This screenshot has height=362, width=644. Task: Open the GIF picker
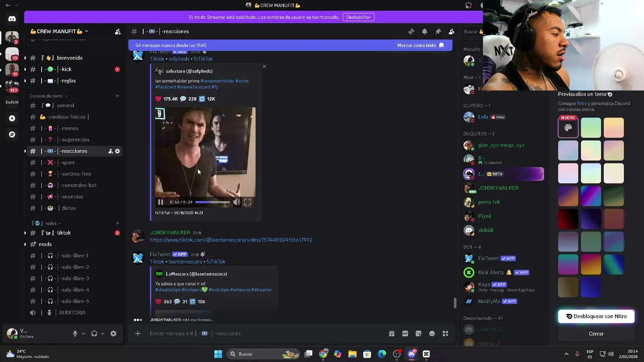click(x=405, y=333)
